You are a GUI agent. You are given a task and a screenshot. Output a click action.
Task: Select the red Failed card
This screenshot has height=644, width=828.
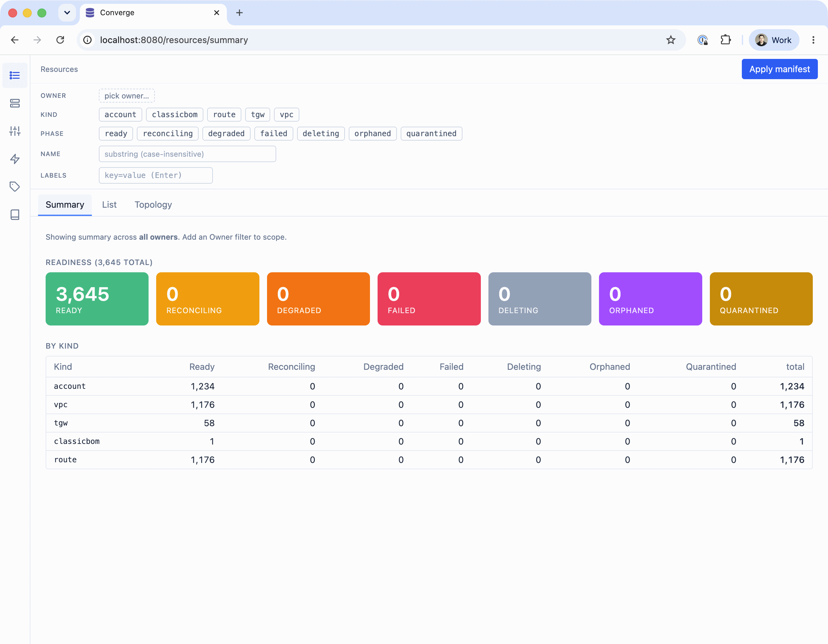tap(429, 299)
